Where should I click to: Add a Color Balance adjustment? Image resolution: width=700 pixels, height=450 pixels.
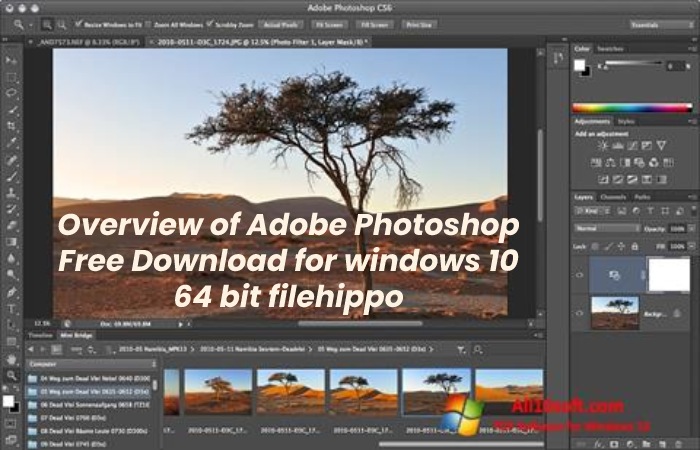click(x=610, y=162)
